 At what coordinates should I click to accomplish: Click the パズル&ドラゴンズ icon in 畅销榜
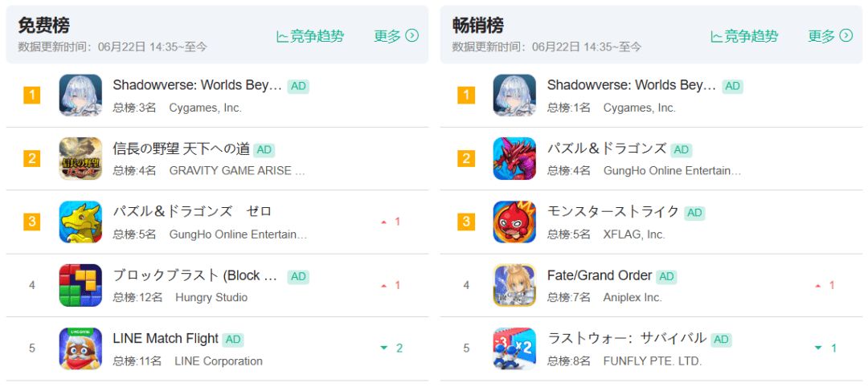(x=514, y=158)
